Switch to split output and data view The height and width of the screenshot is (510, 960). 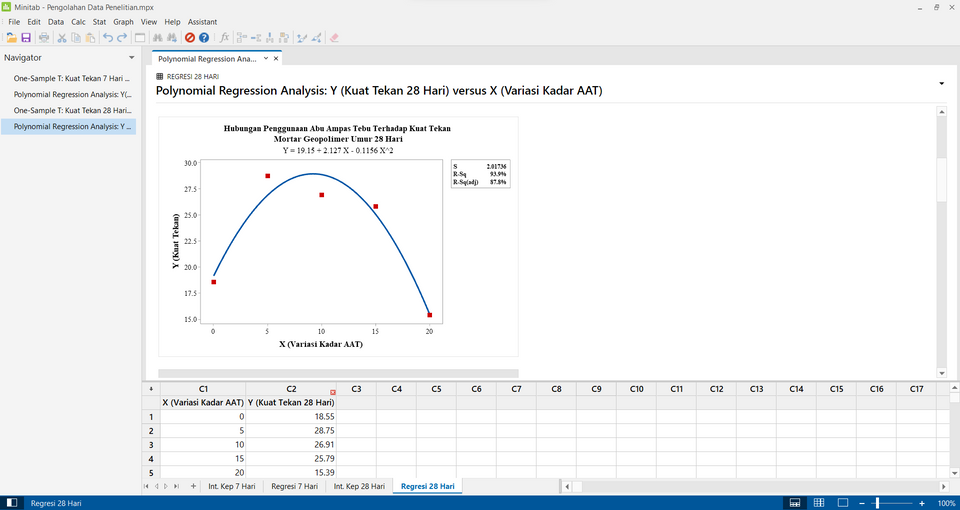795,503
